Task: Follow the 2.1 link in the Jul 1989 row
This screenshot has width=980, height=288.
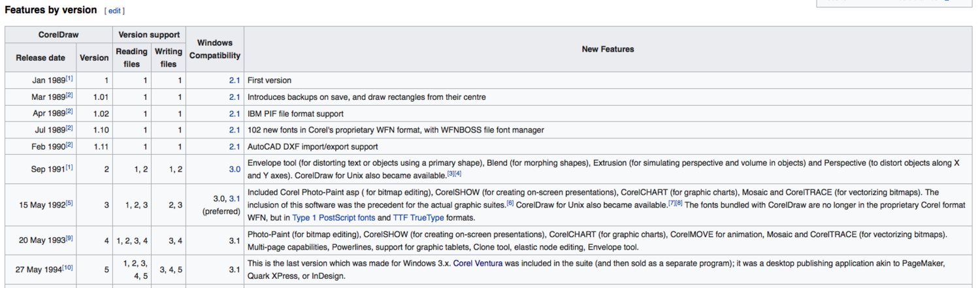Action: pyautogui.click(x=235, y=131)
